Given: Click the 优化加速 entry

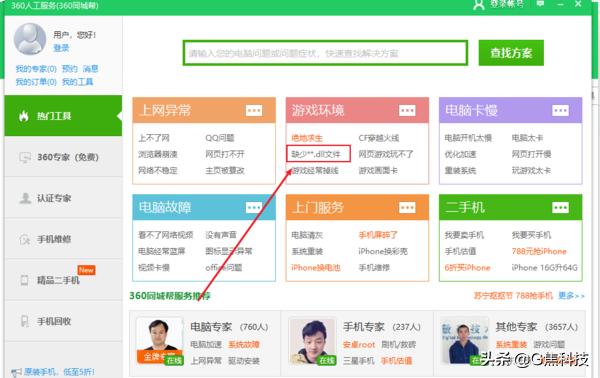Looking at the screenshot, I should pyautogui.click(x=460, y=154).
